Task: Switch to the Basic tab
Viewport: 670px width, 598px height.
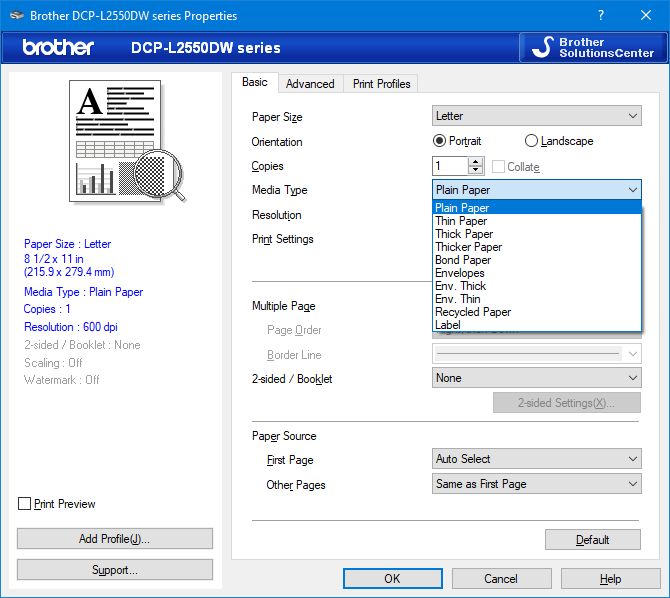Action: (x=255, y=82)
